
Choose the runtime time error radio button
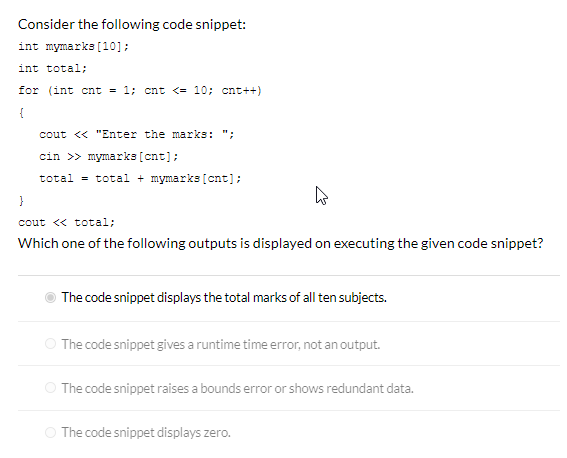[50, 344]
